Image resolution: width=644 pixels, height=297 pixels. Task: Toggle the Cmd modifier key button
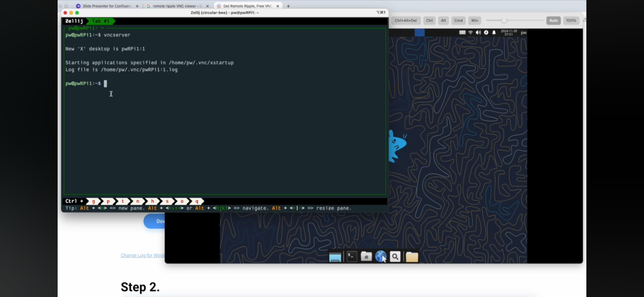click(458, 21)
